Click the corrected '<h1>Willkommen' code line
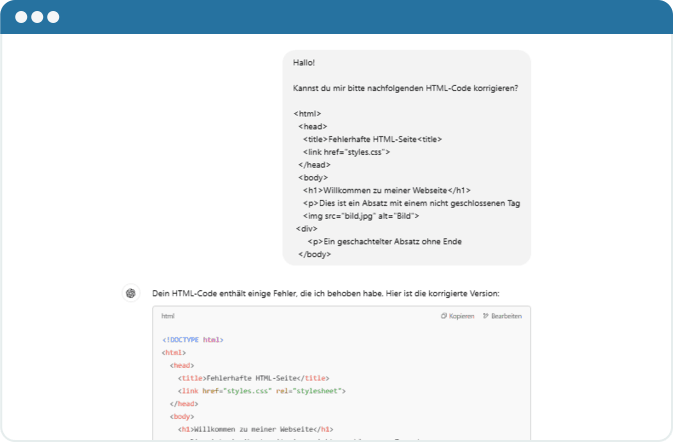The image size is (673, 442). pos(255,429)
